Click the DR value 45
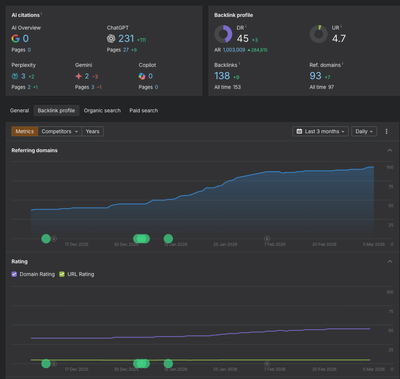 (243, 39)
